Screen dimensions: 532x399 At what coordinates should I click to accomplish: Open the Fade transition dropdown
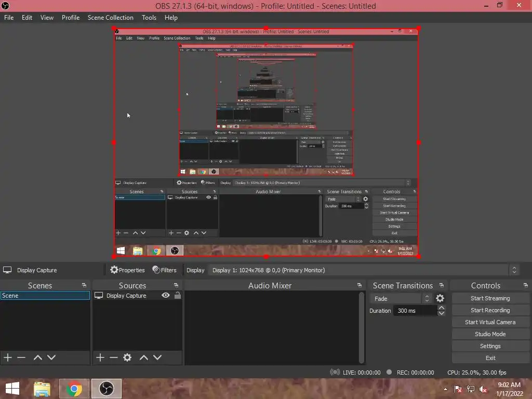coord(401,299)
